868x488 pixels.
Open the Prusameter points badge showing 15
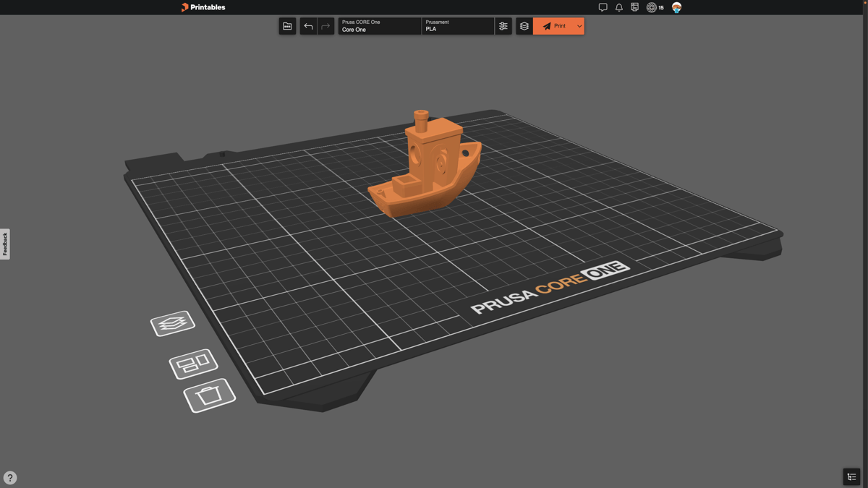(655, 7)
